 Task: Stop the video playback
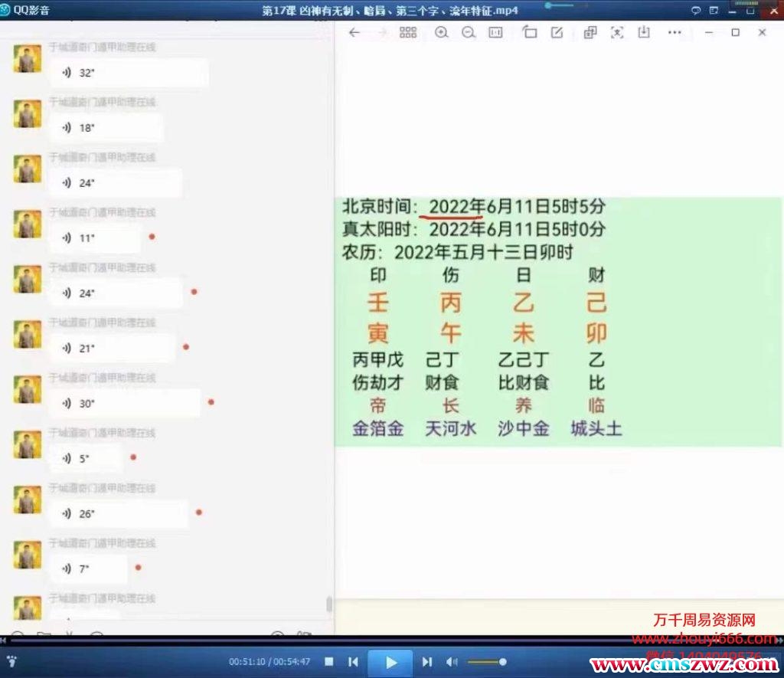pos(328,662)
